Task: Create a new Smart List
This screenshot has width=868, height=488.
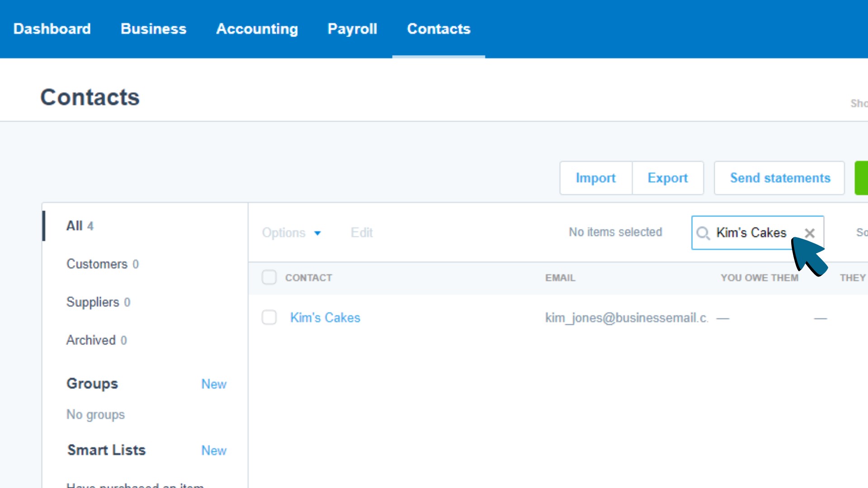Action: coord(214,450)
